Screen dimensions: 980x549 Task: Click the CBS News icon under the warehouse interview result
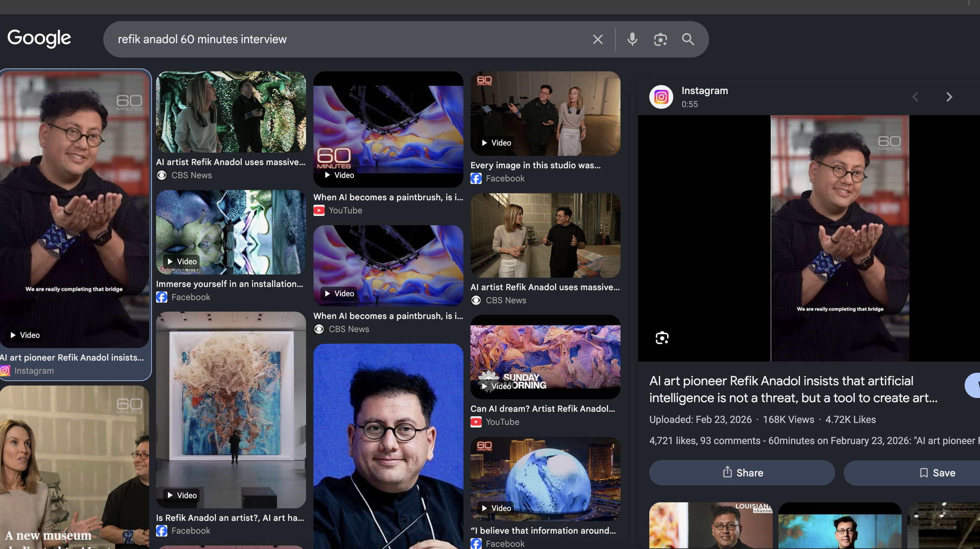click(x=476, y=300)
